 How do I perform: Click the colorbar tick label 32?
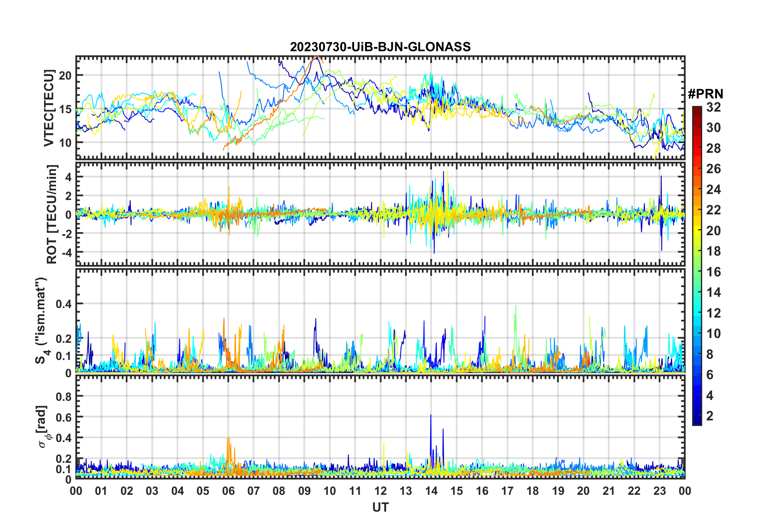pos(713,107)
